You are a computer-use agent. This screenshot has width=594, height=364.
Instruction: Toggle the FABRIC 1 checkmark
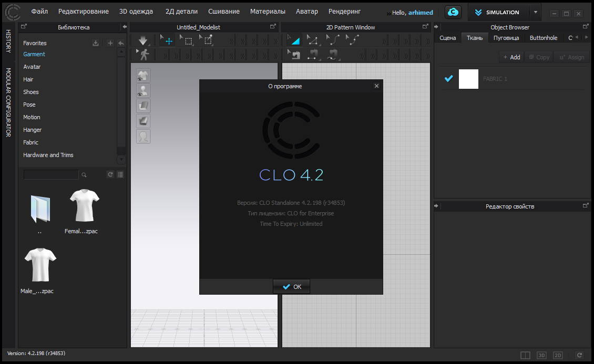[448, 78]
